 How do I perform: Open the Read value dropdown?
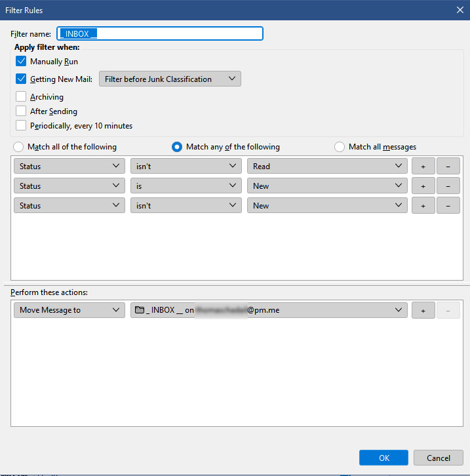[x=327, y=166]
